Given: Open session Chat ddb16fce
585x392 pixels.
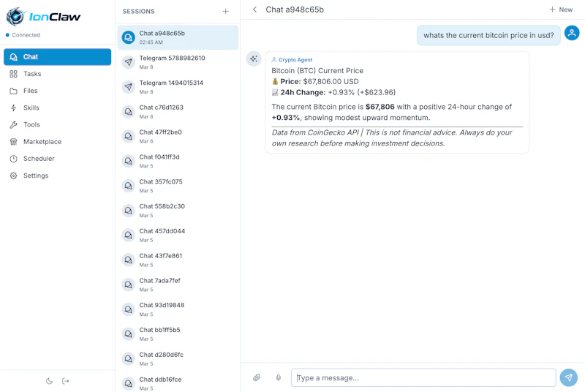Looking at the screenshot, I should tap(178, 382).
